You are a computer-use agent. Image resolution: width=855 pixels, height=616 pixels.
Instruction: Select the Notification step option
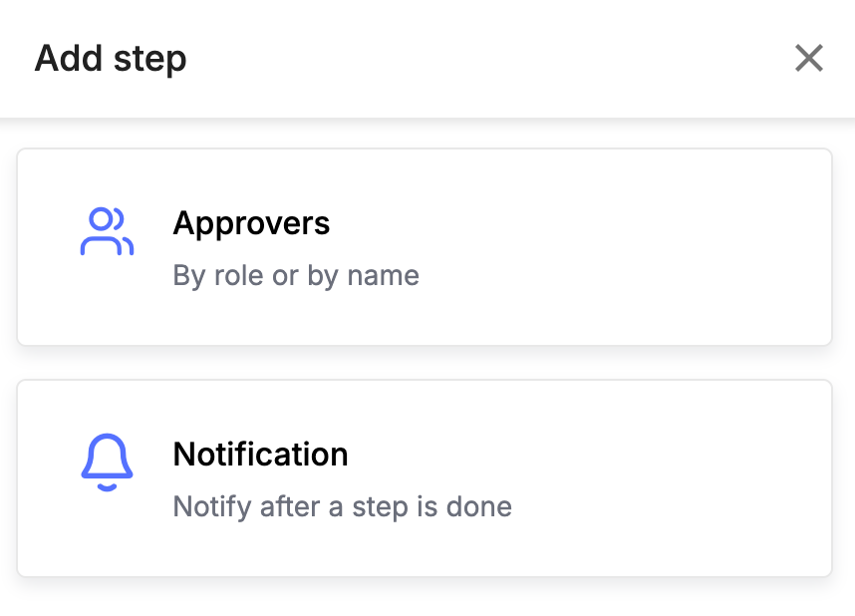point(425,478)
